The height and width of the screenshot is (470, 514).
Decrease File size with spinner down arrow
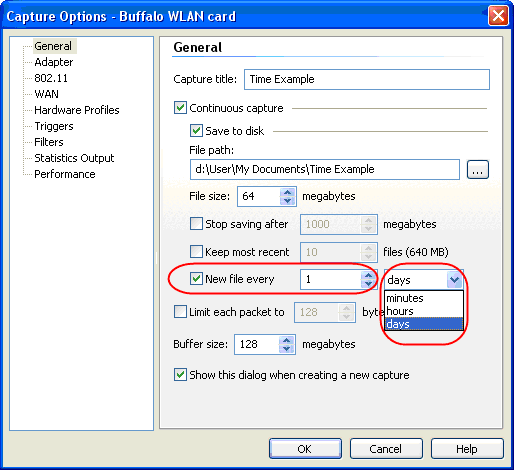tap(287, 200)
